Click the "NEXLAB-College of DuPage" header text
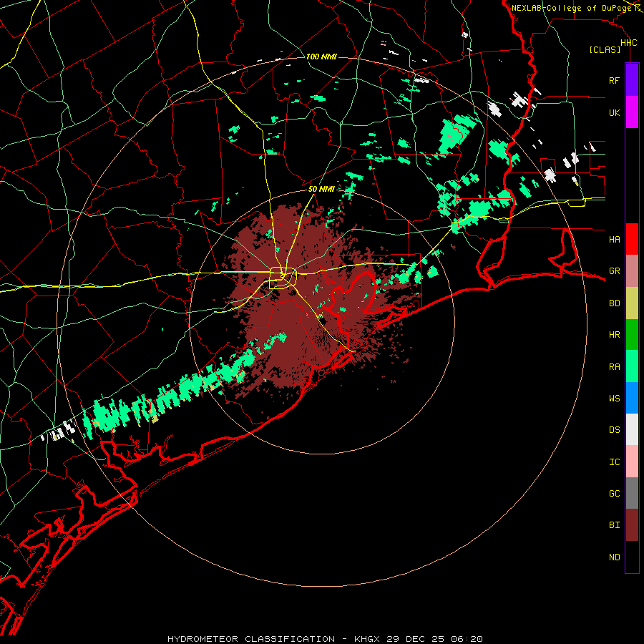This screenshot has height=644, width=644. [571, 8]
